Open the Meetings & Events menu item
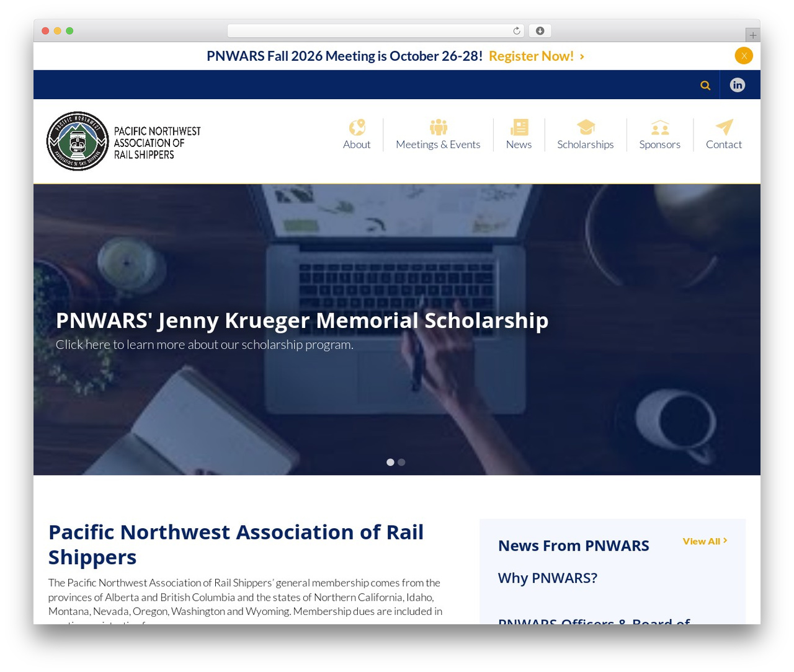 pyautogui.click(x=438, y=144)
